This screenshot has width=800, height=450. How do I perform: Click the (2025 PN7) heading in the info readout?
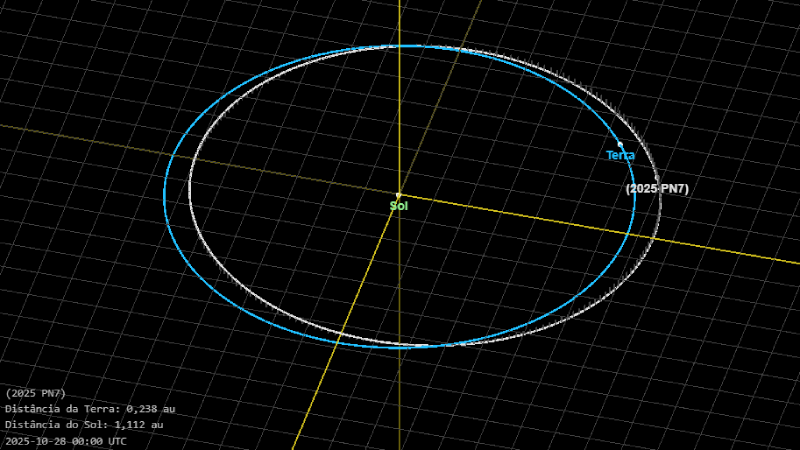[36, 393]
